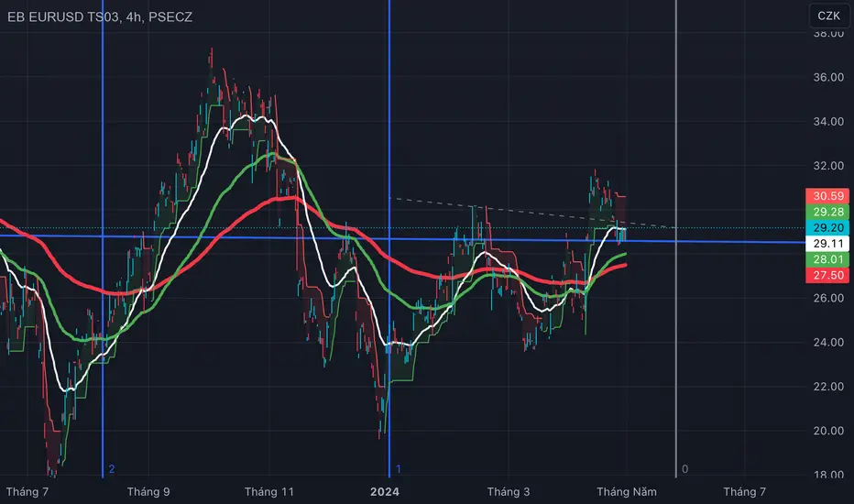
Task: Click the 32.00 price axis value
Action: coord(828,166)
